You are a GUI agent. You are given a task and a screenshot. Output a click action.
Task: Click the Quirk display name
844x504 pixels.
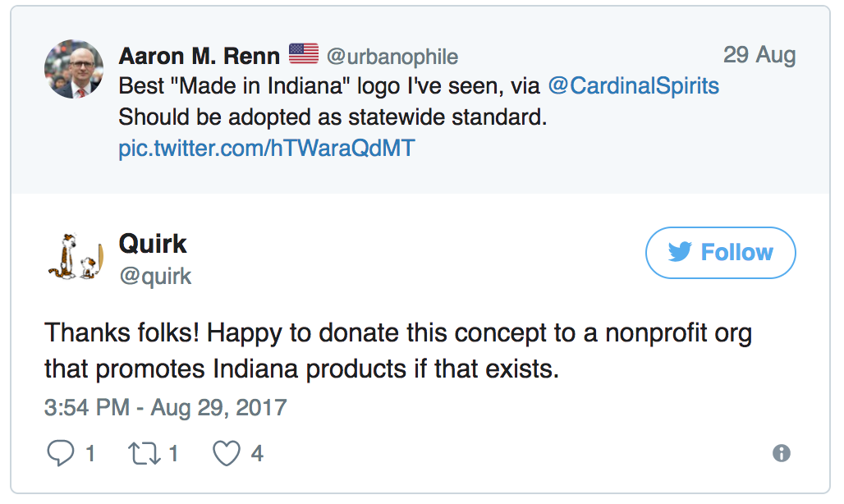point(153,243)
